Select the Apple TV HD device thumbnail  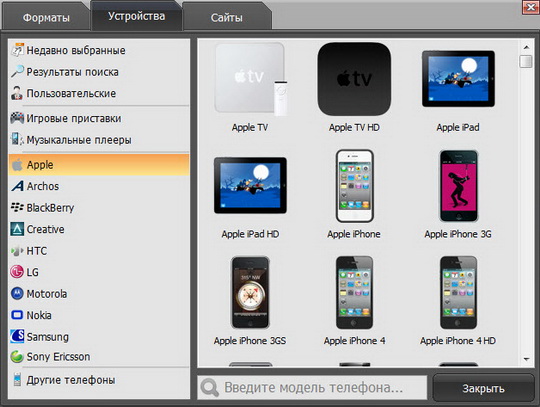[x=354, y=79]
